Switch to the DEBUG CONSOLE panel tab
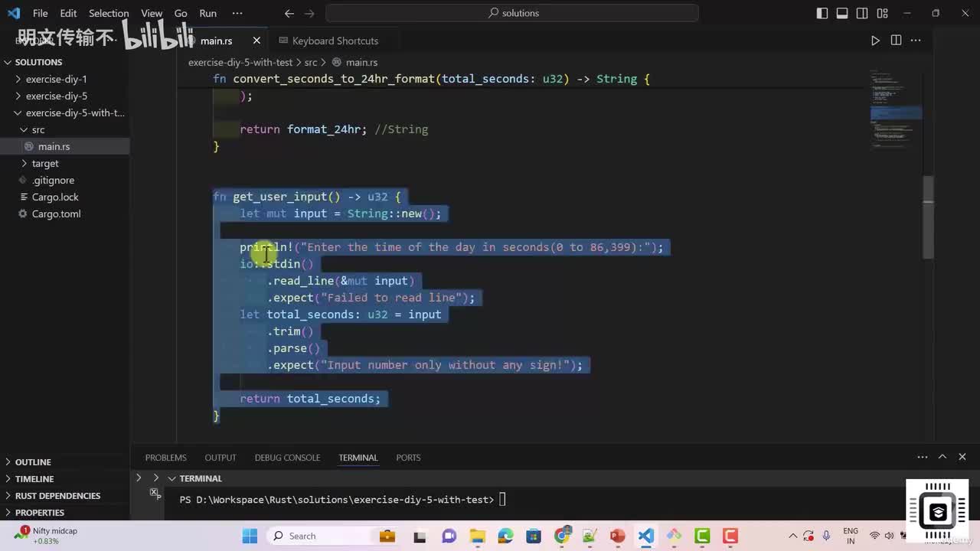The width and height of the screenshot is (980, 551). [287, 458]
